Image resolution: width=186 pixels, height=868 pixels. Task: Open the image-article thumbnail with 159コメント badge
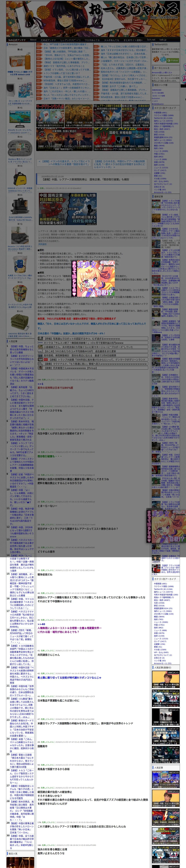point(165,680)
